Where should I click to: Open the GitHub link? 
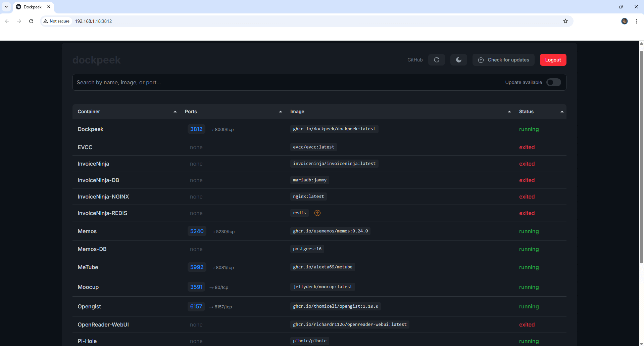click(415, 60)
